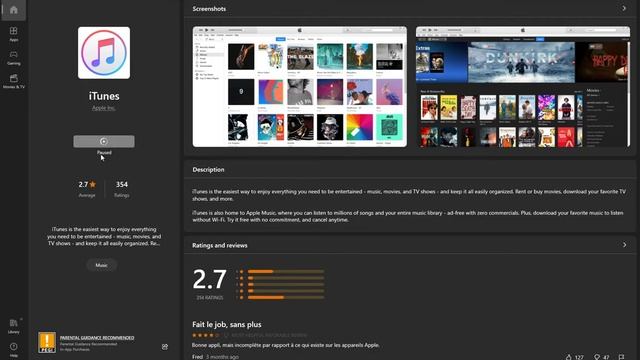Expand the Screenshots section chevron
The width and height of the screenshot is (640, 360).
[624, 8]
